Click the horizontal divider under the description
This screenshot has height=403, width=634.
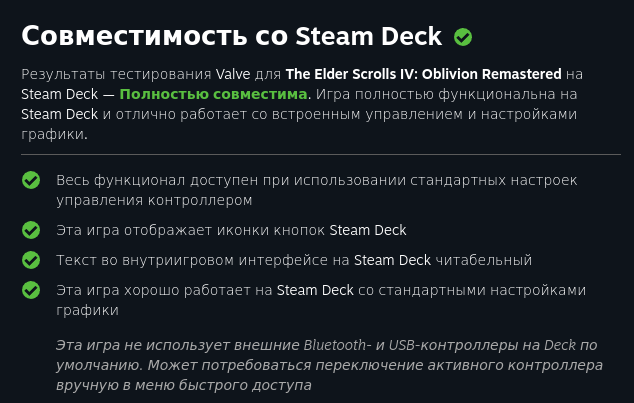click(x=321, y=154)
